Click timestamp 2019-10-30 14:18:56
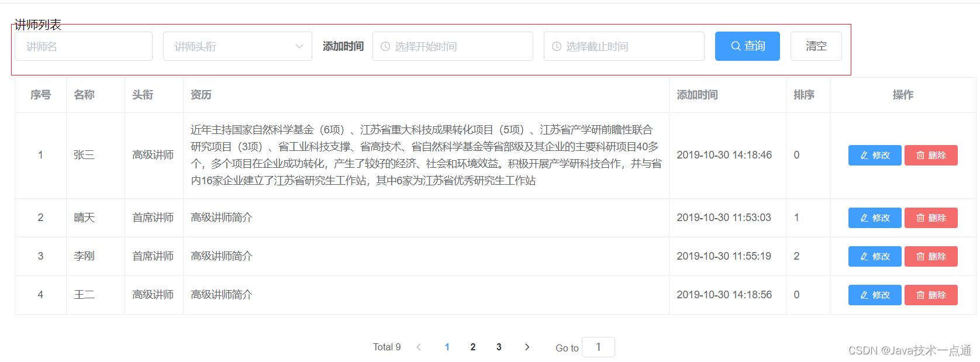Viewport: 980px width, 362px height. click(x=724, y=295)
